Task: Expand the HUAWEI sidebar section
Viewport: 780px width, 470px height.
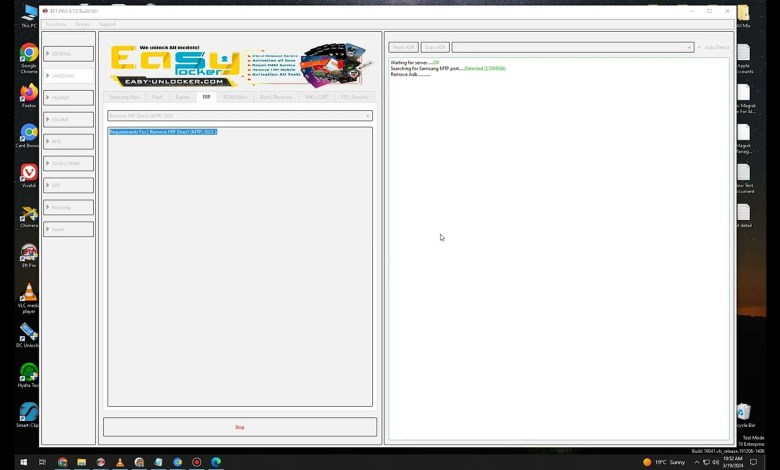Action: point(68,98)
